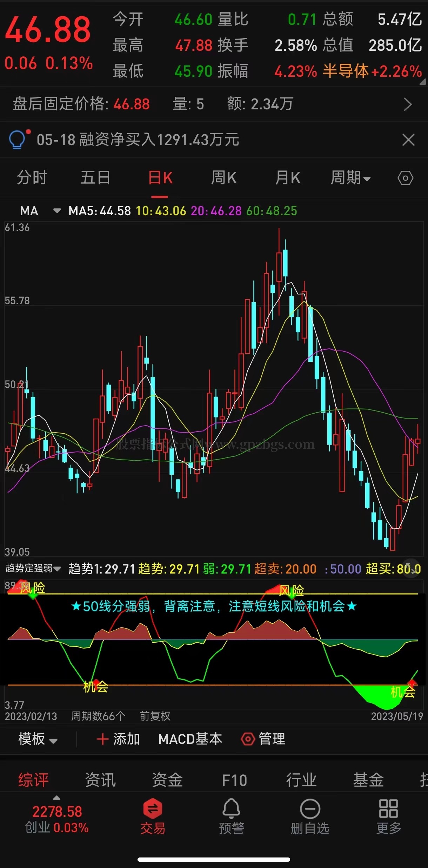The height and width of the screenshot is (868, 428).
Task: Tap the 总额 5.47亿 value
Action: click(x=372, y=19)
